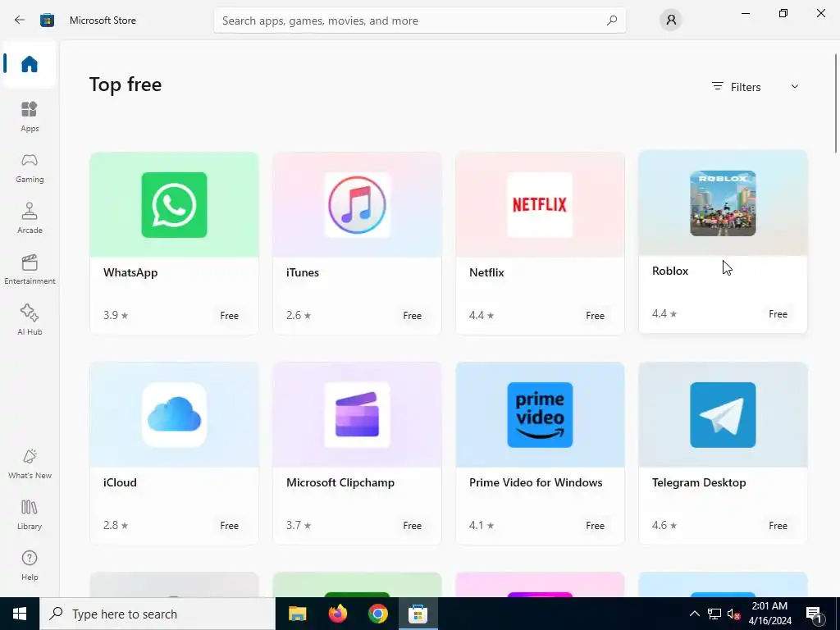The height and width of the screenshot is (630, 840).
Task: Click the Free label on iCloud
Action: (x=230, y=526)
